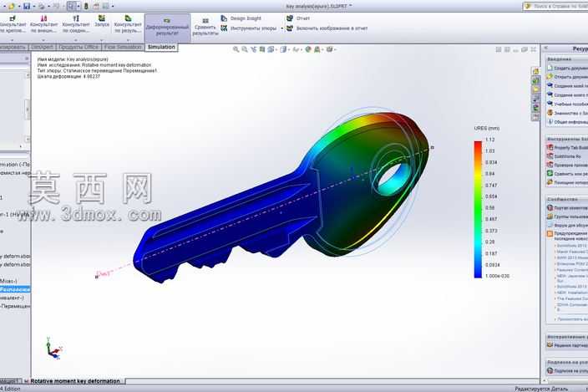Toggle the Деформированный результат button
The height and width of the screenshot is (392, 588).
click(x=167, y=28)
